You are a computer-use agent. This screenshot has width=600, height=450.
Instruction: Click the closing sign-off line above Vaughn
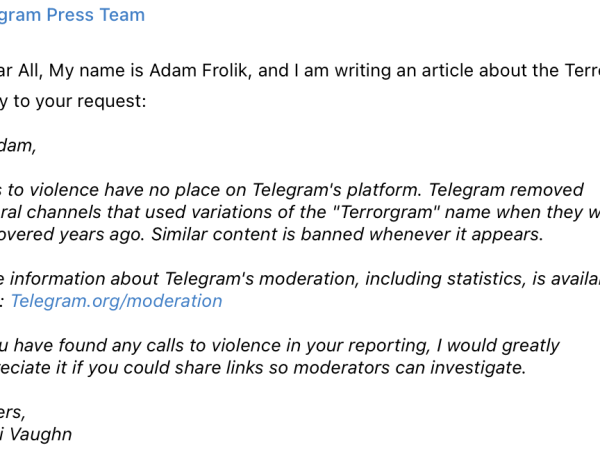pyautogui.click(x=13, y=412)
